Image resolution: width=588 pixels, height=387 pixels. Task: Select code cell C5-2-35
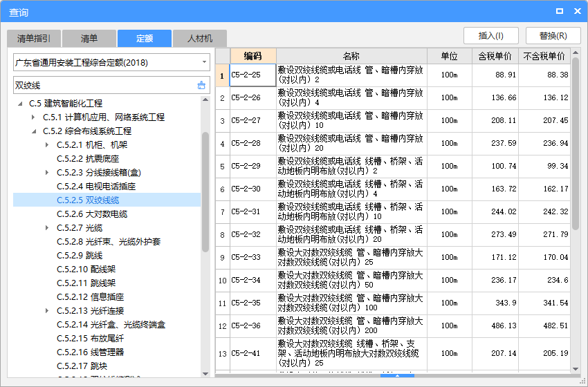tap(253, 303)
